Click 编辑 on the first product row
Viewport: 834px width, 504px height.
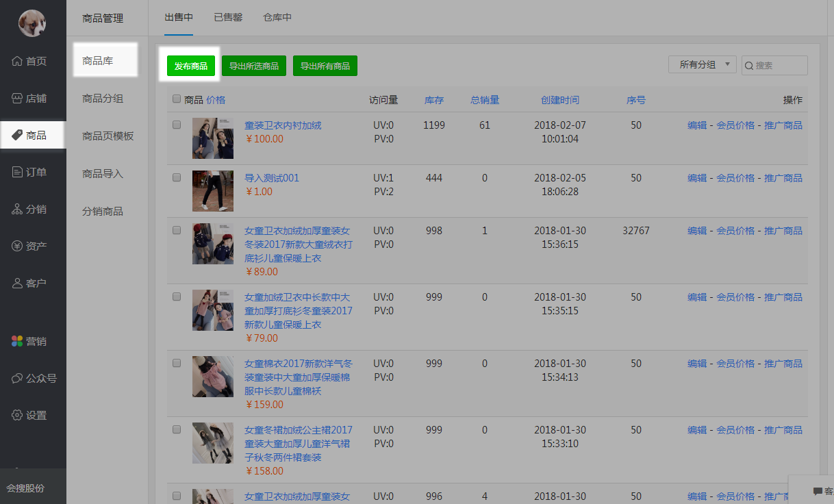click(x=697, y=125)
